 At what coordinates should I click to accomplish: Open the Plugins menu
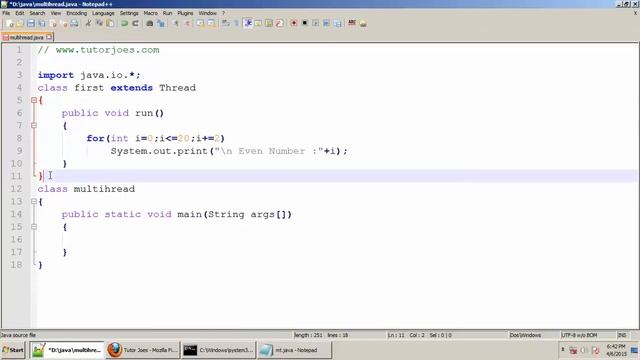coord(185,13)
